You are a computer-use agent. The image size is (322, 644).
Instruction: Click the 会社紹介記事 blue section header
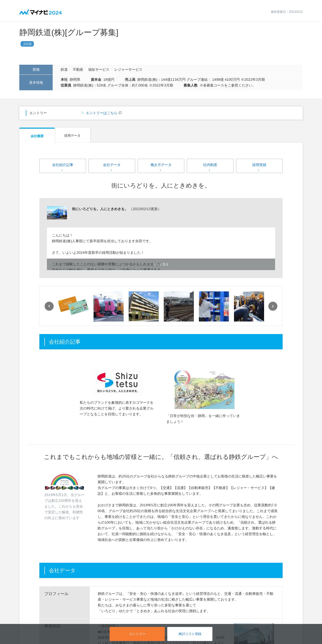tap(161, 342)
